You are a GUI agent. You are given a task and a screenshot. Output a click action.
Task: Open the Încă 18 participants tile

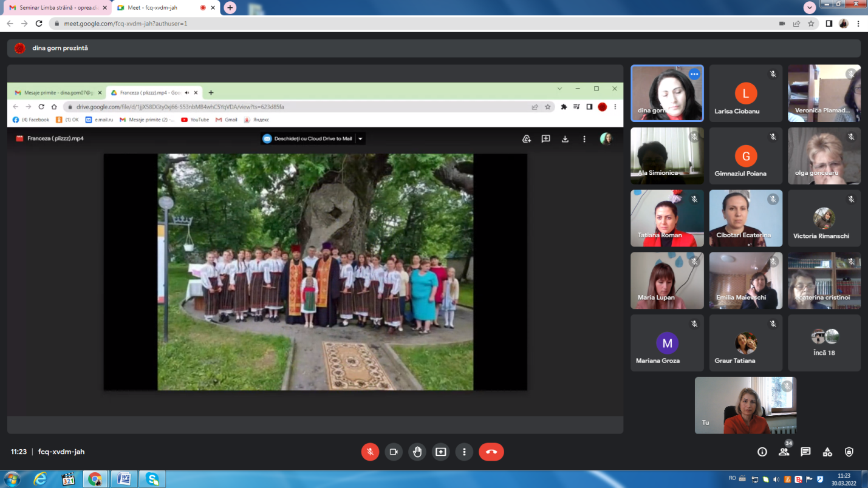click(824, 343)
